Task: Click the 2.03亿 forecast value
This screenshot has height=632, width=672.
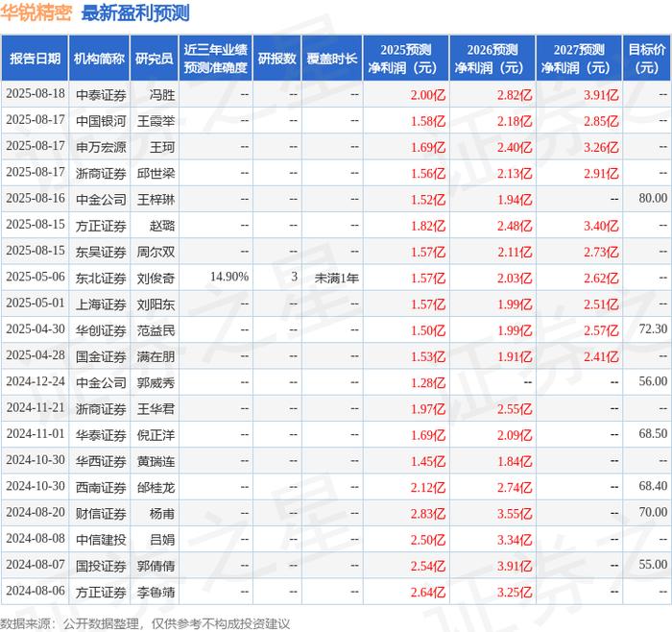Action: click(515, 278)
